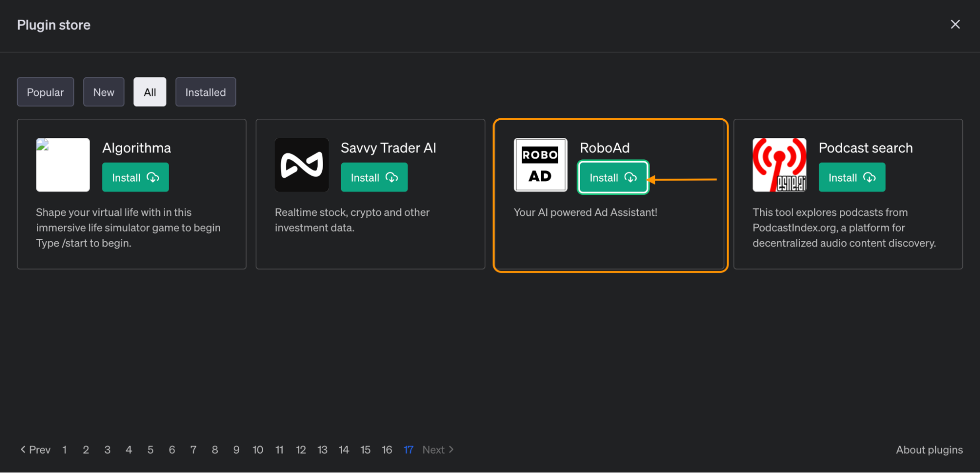This screenshot has width=980, height=473.
Task: Click the Savvy Trader AI title
Action: coord(388,148)
